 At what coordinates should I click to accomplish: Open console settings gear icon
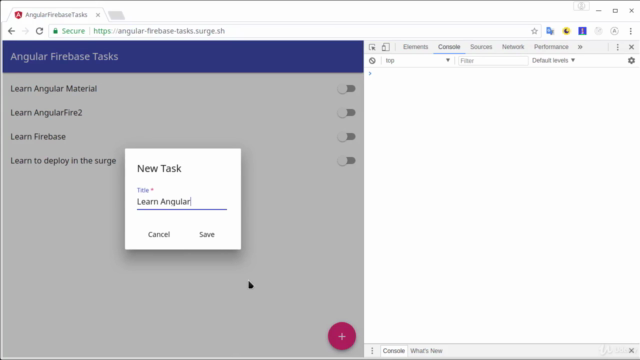pyautogui.click(x=631, y=60)
